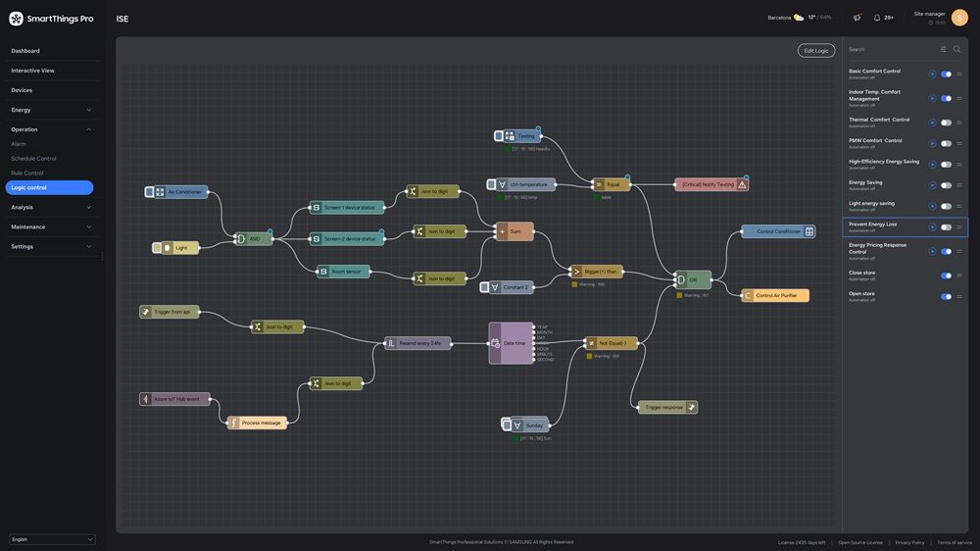The width and height of the screenshot is (980, 551).
Task: Disable the Basic Comfort Control toggle
Action: pos(946,74)
